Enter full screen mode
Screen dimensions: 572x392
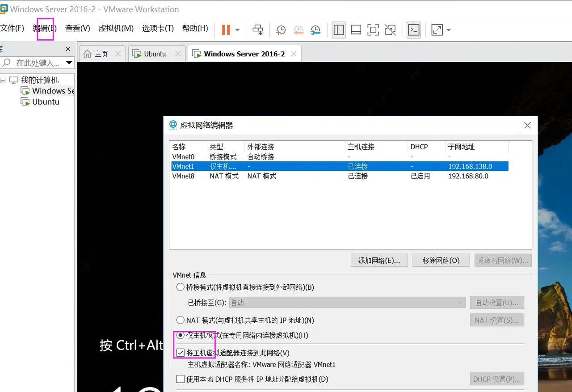tap(373, 30)
